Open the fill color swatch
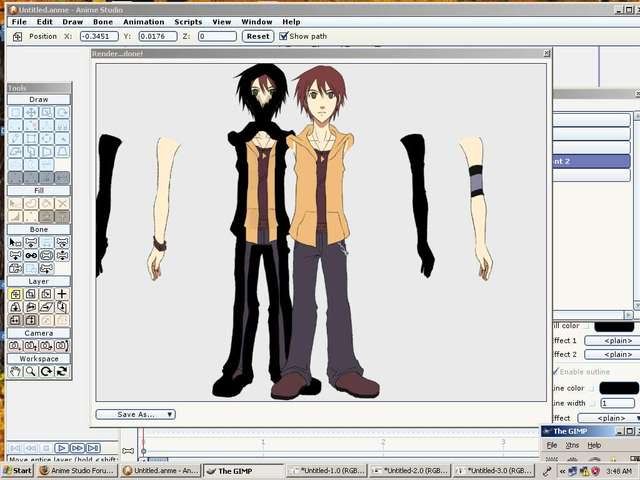The height and width of the screenshot is (480, 640). point(614,326)
